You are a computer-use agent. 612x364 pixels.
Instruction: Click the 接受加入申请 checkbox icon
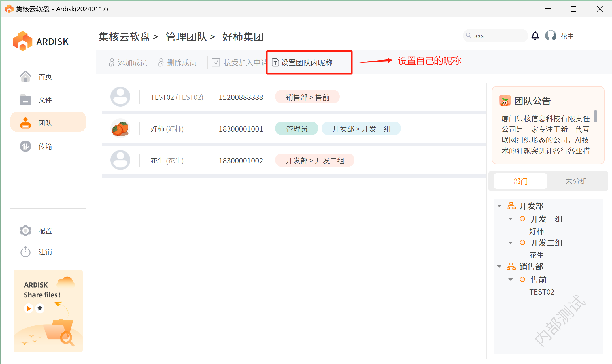click(x=216, y=63)
